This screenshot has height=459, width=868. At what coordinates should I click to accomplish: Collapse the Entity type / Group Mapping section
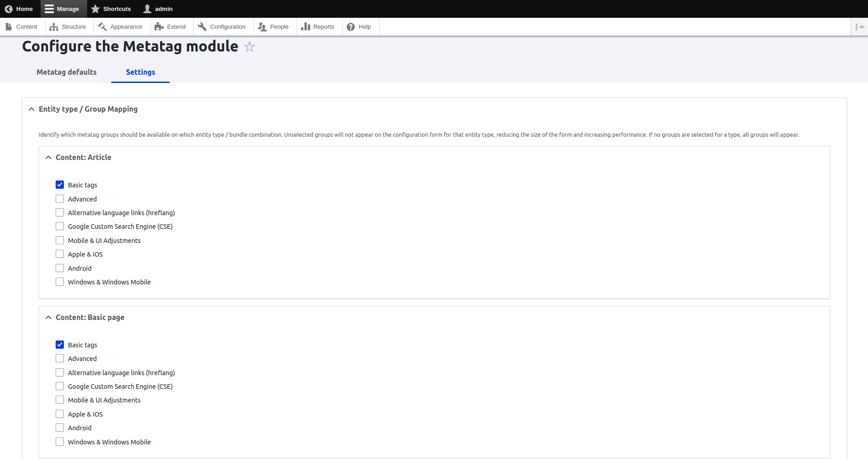[x=31, y=109]
